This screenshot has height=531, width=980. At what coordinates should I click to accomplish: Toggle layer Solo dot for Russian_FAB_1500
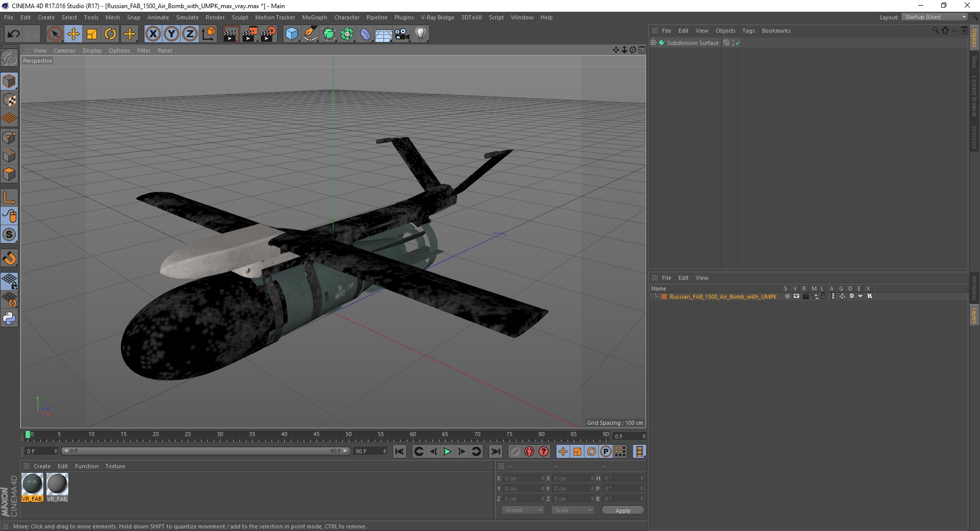(787, 296)
